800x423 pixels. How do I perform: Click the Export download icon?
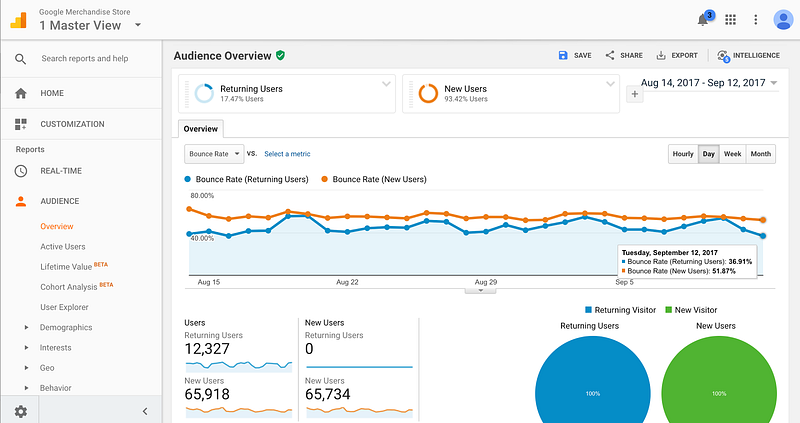(661, 55)
